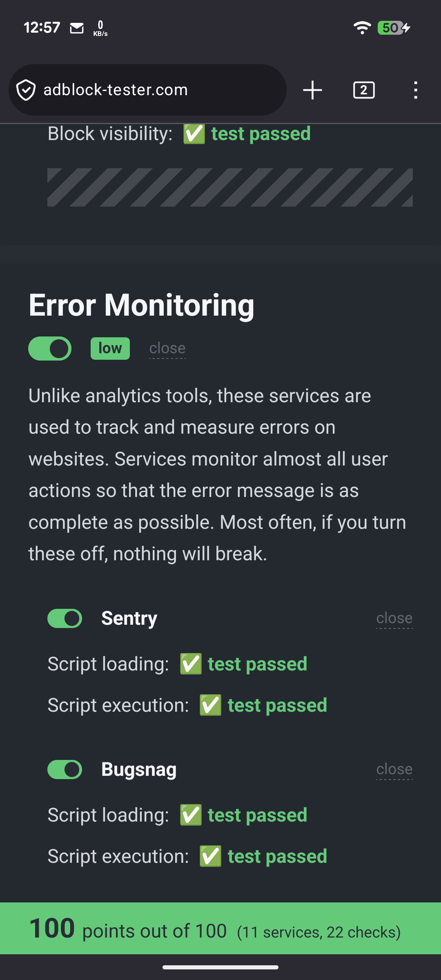
Task: Toggle the Error Monitoring section switch
Action: (50, 348)
